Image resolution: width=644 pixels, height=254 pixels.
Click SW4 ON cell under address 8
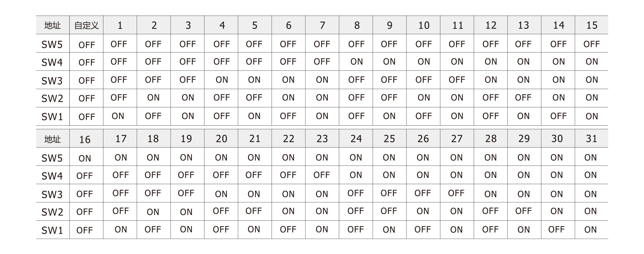[x=356, y=62]
